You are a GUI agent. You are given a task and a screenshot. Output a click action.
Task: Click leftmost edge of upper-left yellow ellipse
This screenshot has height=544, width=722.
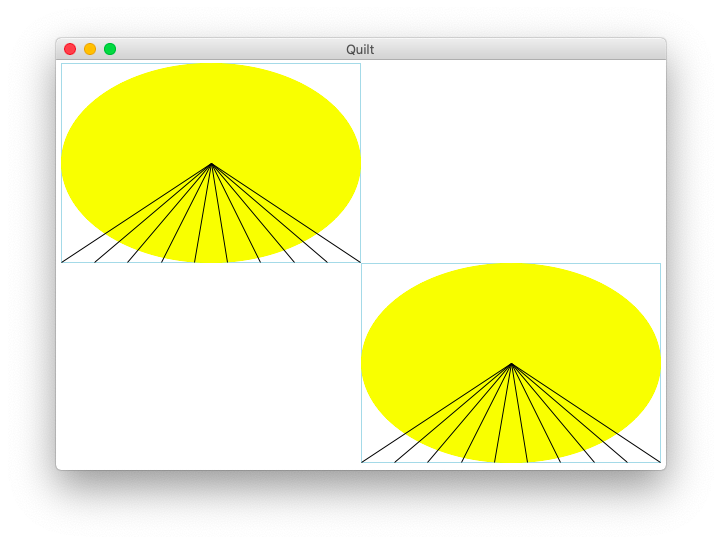(x=63, y=163)
